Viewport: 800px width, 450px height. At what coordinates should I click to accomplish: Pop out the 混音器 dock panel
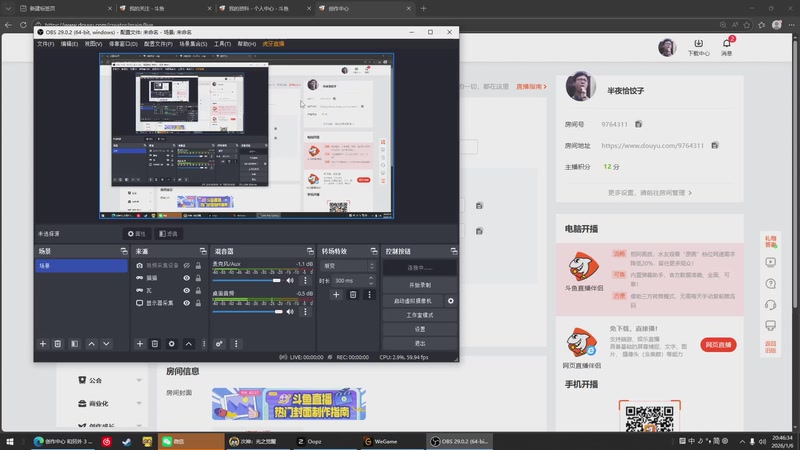tap(310, 251)
